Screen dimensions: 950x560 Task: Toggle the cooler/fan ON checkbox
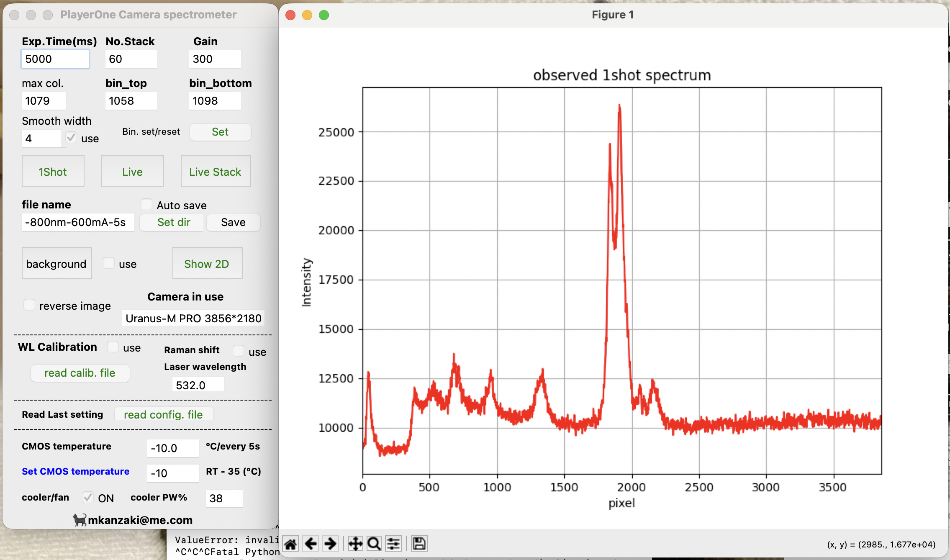click(88, 497)
